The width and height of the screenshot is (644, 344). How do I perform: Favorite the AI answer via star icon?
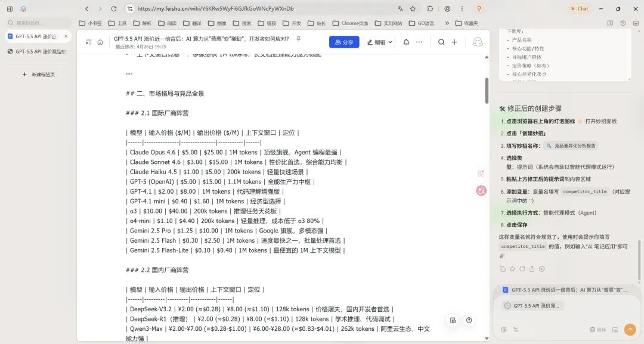click(512, 269)
